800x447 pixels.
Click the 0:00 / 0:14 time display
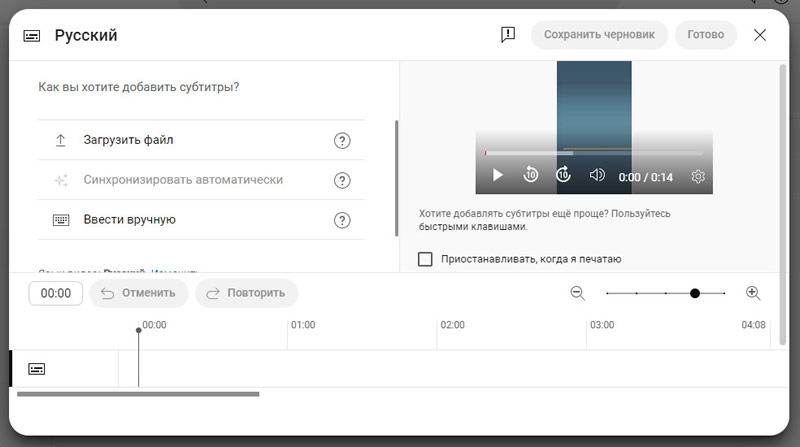click(x=645, y=178)
